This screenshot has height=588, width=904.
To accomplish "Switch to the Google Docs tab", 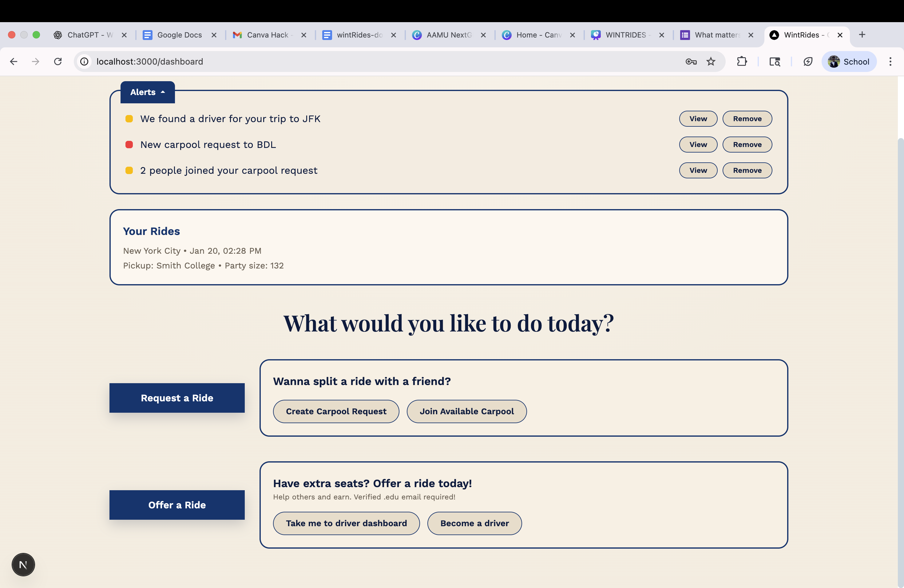I will point(179,35).
